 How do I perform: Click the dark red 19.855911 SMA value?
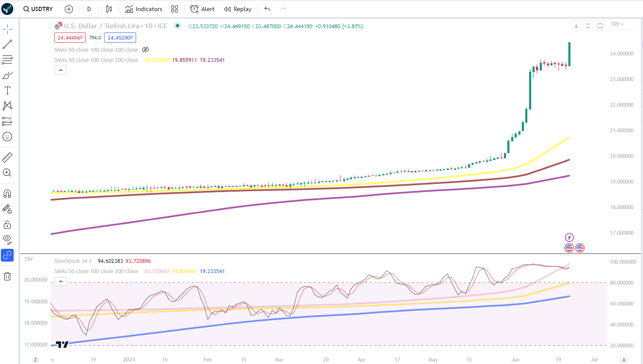(184, 60)
